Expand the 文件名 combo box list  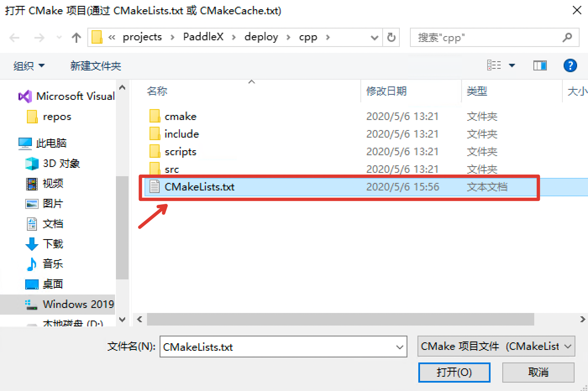399,347
